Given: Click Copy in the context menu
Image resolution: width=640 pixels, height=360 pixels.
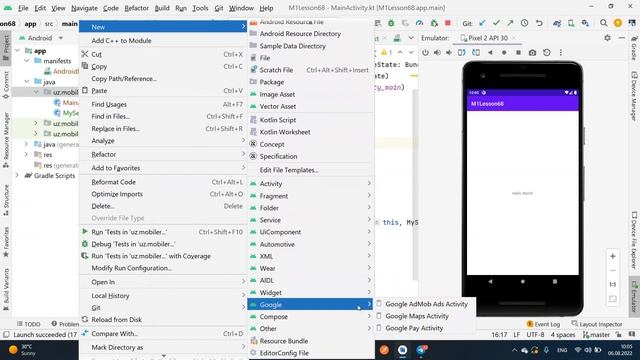Looking at the screenshot, I should [163, 67].
